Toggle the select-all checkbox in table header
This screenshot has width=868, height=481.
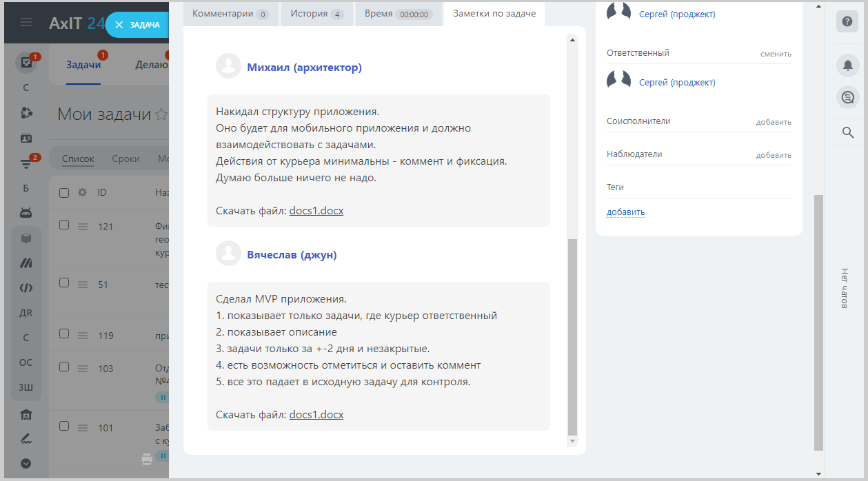[64, 193]
